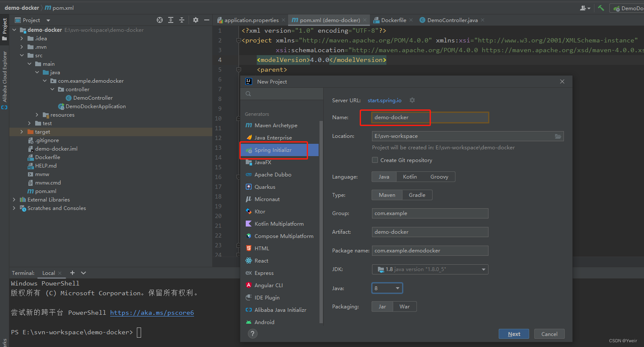Expand the target folder

22,132
